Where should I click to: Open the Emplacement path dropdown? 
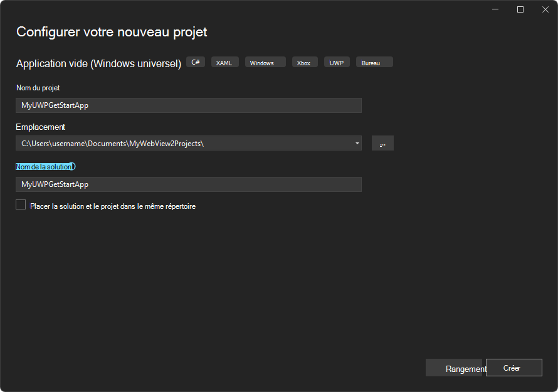[356, 143]
